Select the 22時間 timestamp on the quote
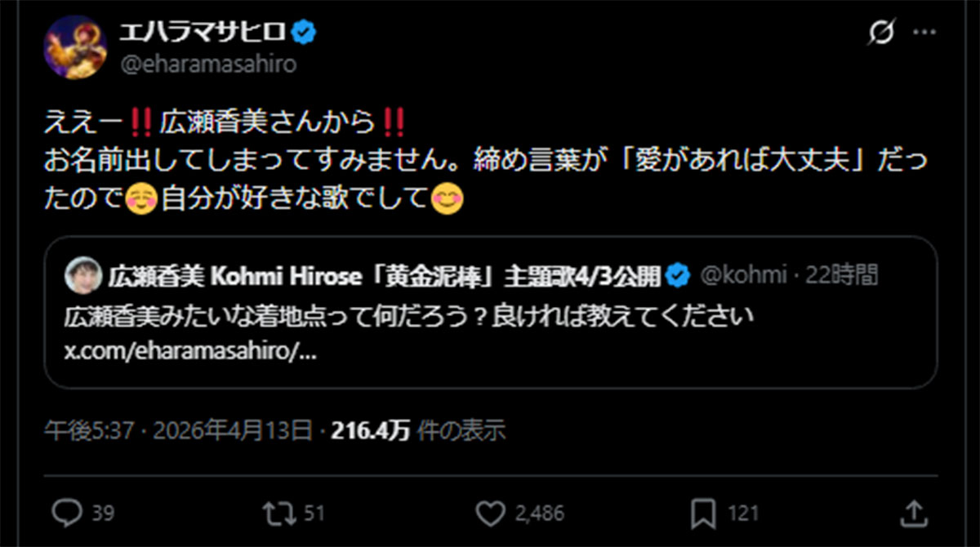The height and width of the screenshot is (547, 980). [x=843, y=276]
